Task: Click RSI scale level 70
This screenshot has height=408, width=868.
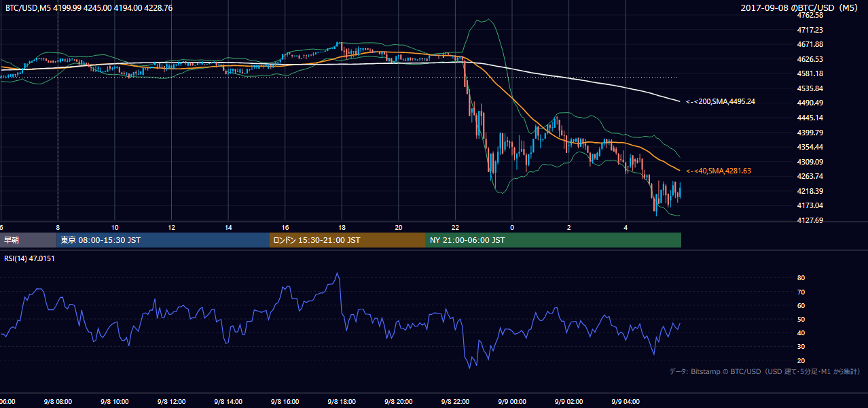Action: 801,292
